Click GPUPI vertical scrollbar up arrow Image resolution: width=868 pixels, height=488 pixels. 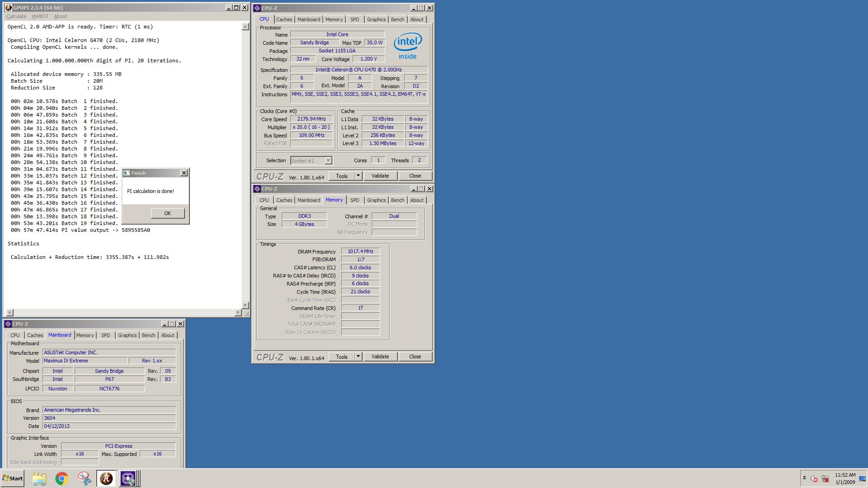[x=245, y=27]
